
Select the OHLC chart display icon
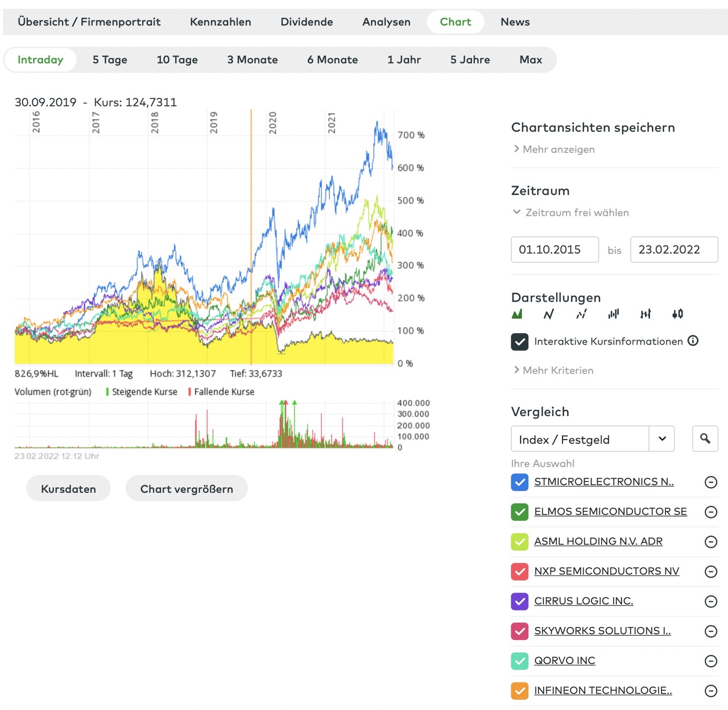646,314
